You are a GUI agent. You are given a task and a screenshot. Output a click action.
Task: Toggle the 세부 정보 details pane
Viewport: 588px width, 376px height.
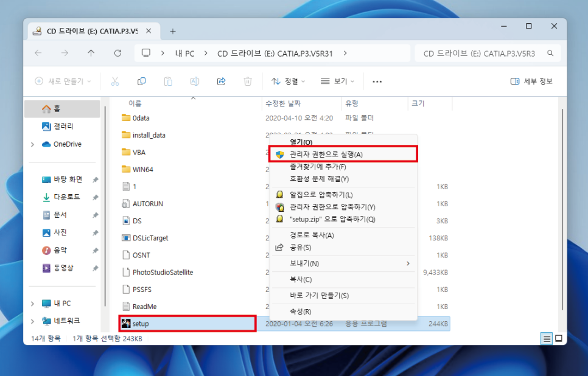click(531, 82)
